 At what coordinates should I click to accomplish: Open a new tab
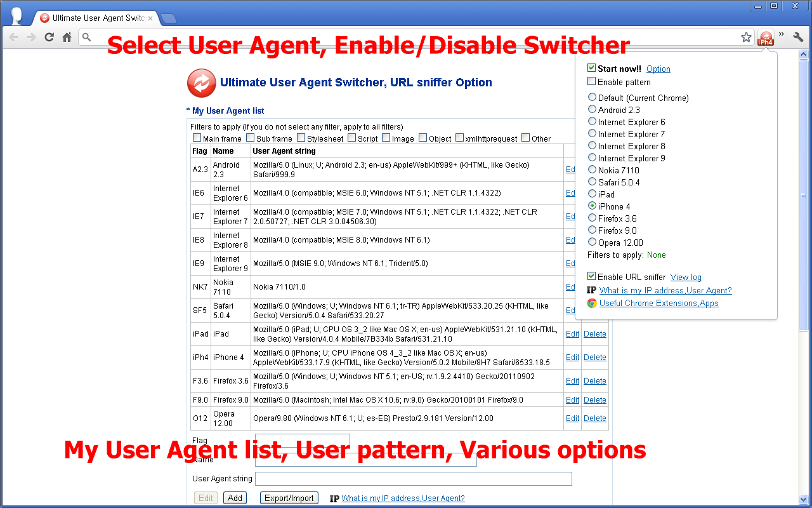169,18
